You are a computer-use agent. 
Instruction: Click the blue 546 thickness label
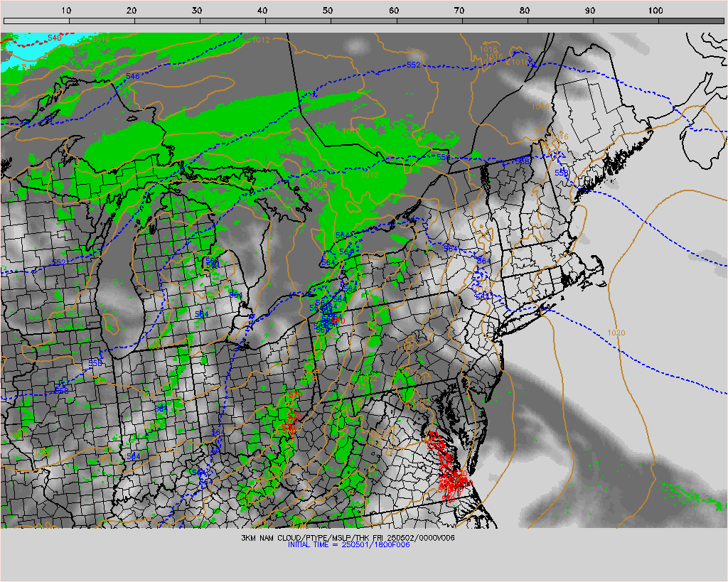point(132,76)
